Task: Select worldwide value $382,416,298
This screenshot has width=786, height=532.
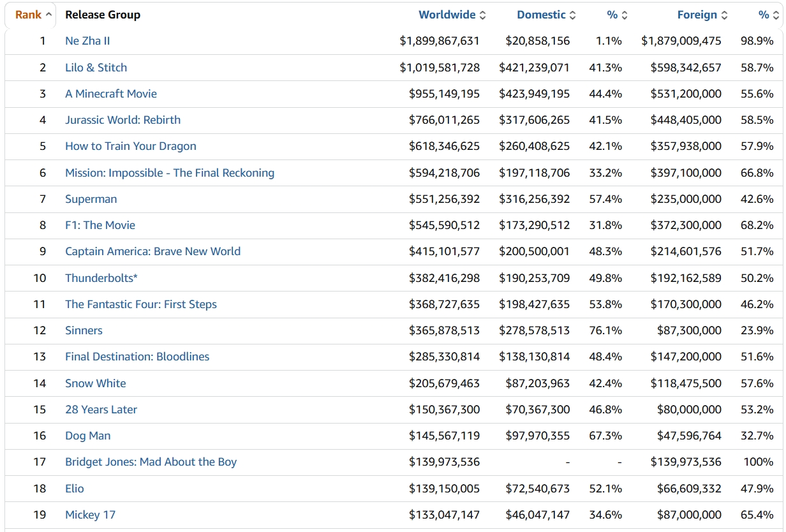Action: tap(444, 278)
